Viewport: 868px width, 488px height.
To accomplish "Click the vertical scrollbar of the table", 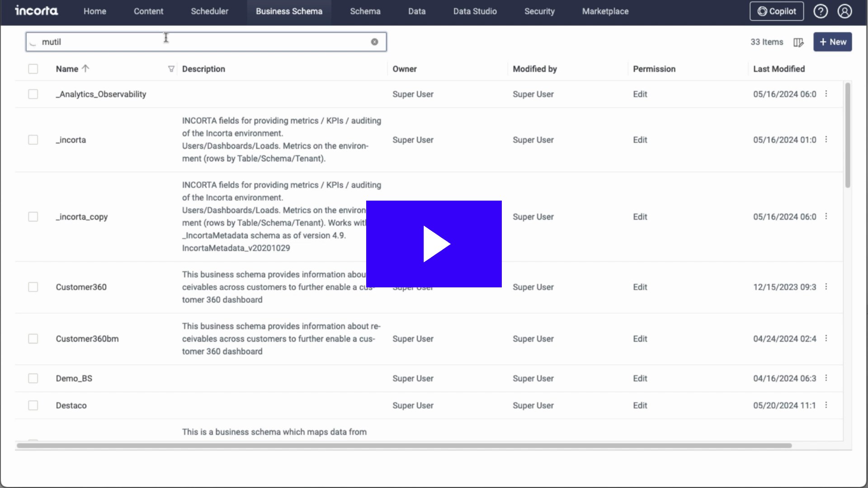I will [x=848, y=135].
